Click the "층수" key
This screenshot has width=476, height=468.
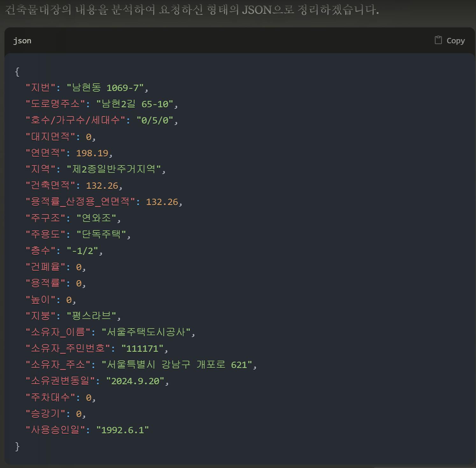click(x=40, y=251)
